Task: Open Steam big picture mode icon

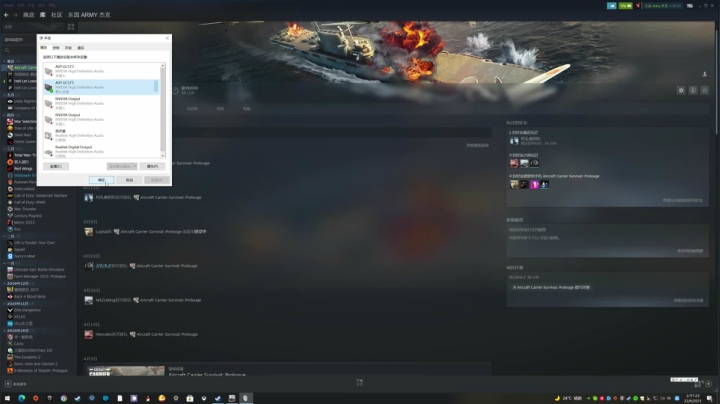Action: (690, 6)
